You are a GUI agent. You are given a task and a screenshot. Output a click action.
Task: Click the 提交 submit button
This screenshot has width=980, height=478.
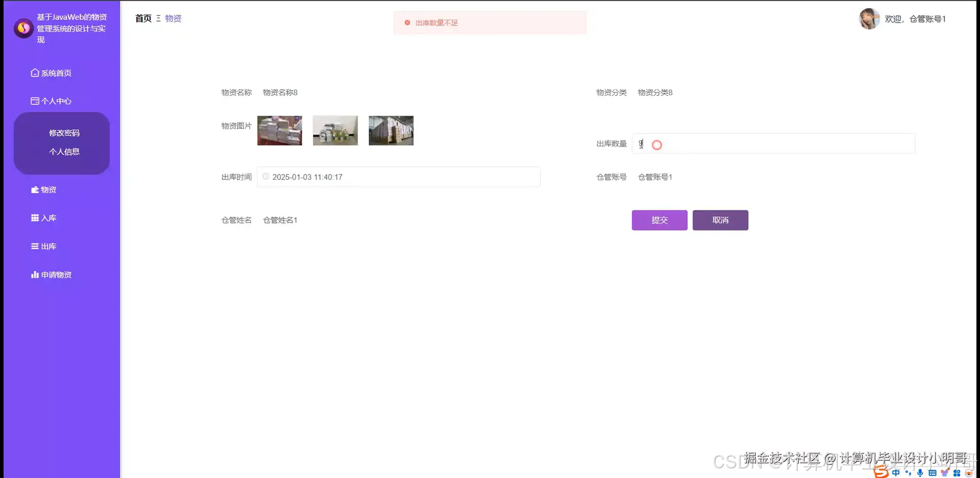coord(659,220)
